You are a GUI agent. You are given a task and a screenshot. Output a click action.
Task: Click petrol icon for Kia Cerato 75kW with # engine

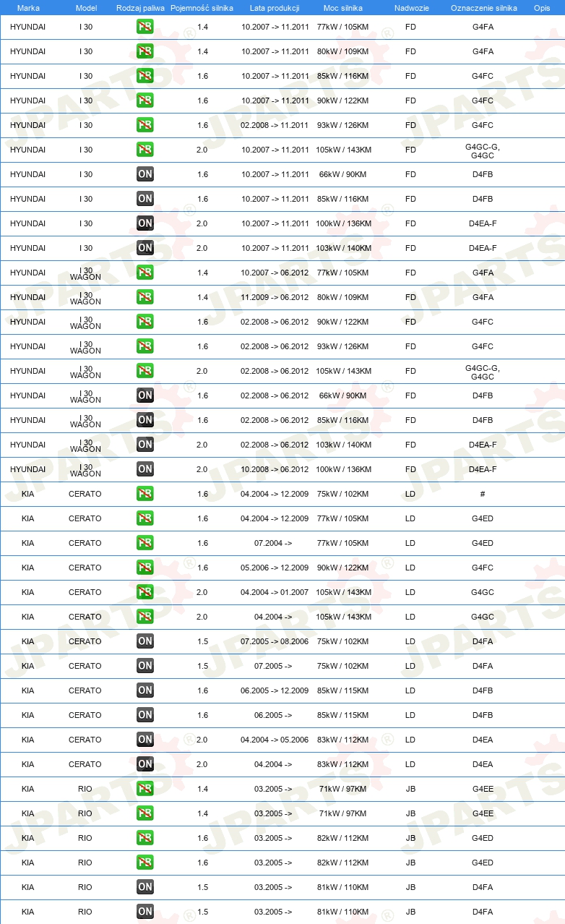145,494
